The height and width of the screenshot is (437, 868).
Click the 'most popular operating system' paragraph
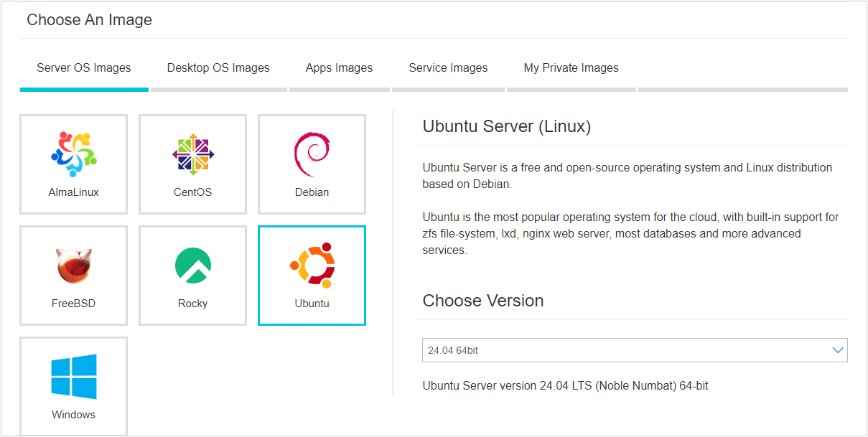(x=630, y=234)
